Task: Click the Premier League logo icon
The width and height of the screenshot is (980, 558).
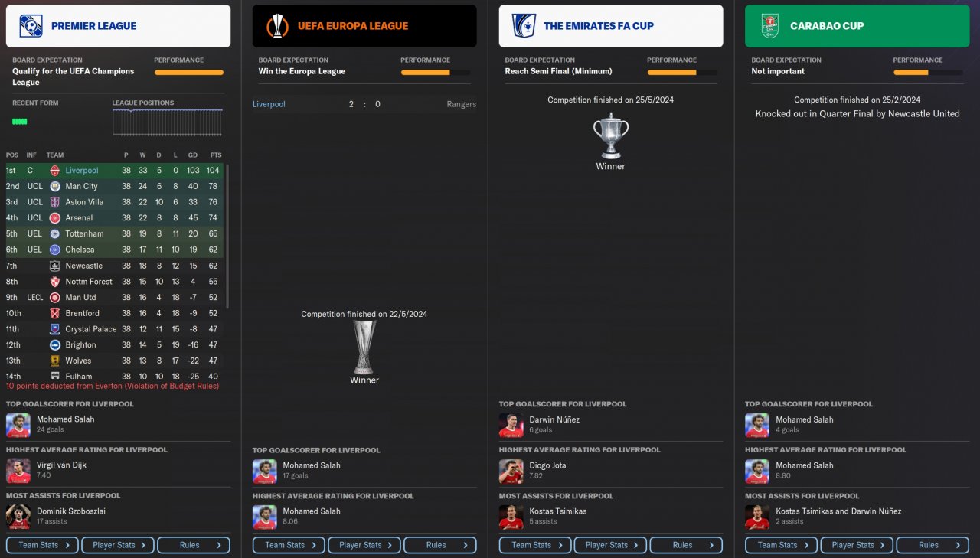Action: coord(31,26)
